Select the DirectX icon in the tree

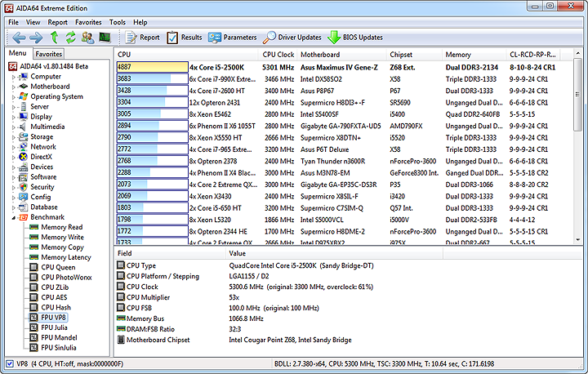click(23, 157)
